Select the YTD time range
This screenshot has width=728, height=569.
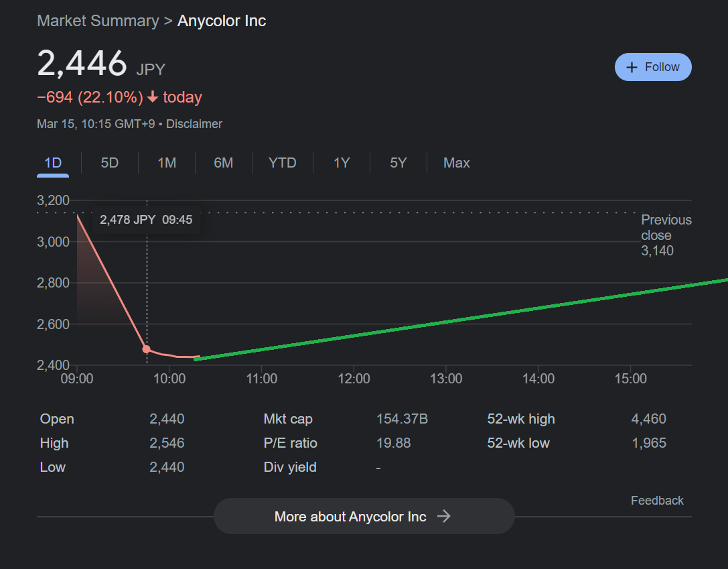[282, 163]
